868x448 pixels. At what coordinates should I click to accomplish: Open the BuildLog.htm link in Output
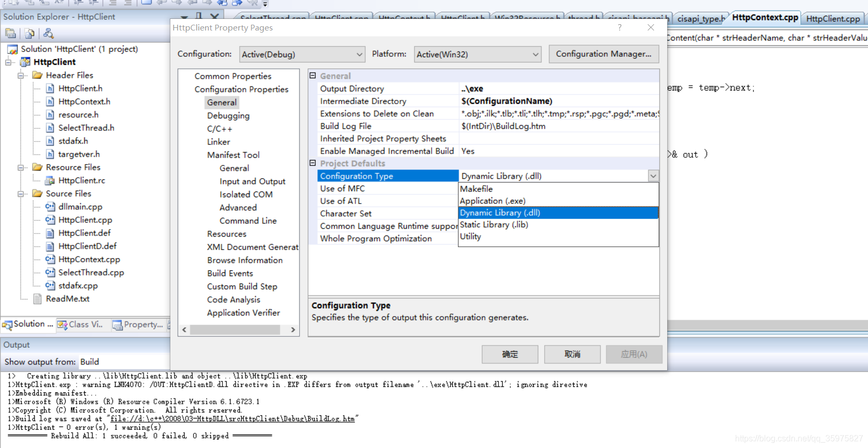[232, 419]
